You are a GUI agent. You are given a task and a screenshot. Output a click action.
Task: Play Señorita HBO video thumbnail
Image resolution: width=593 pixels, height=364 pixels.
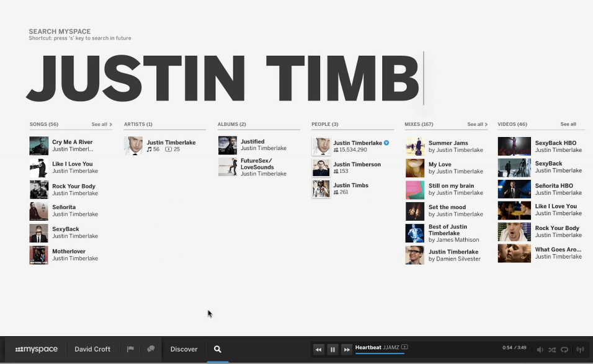514,189
